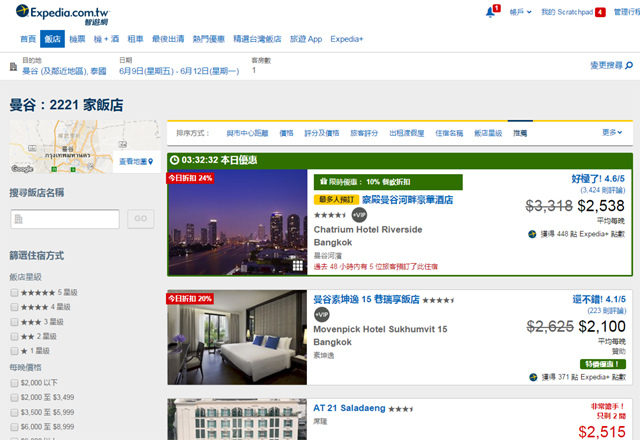Viewport: 640px width, 440px height.
Task: Open 我的 Scratchpad link
Action: [x=567, y=12]
